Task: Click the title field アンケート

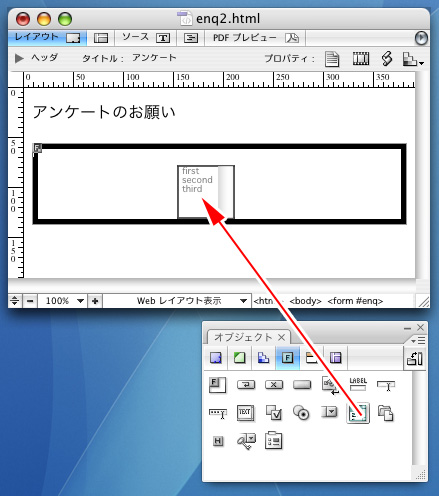Action: [154, 58]
